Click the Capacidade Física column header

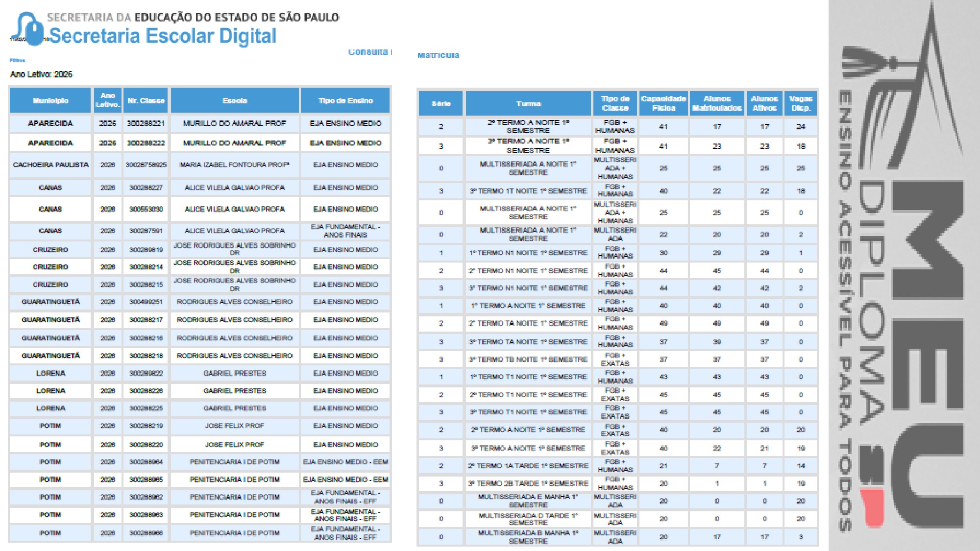663,104
